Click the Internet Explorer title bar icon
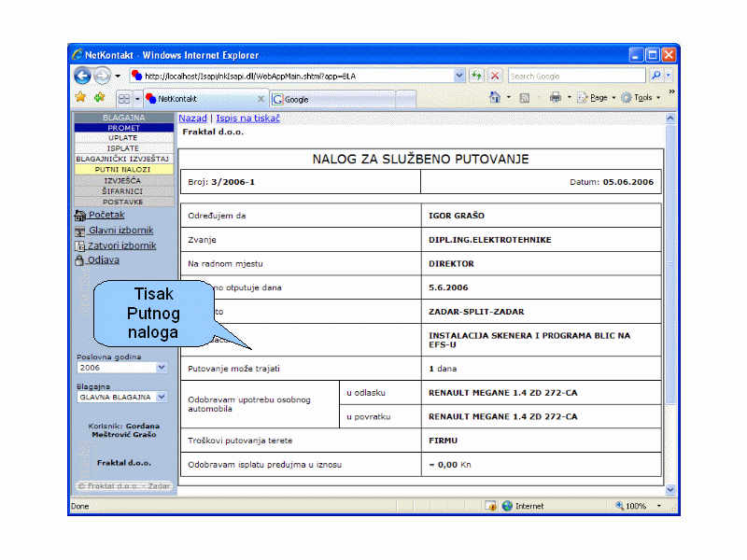The image size is (747, 560). click(77, 55)
